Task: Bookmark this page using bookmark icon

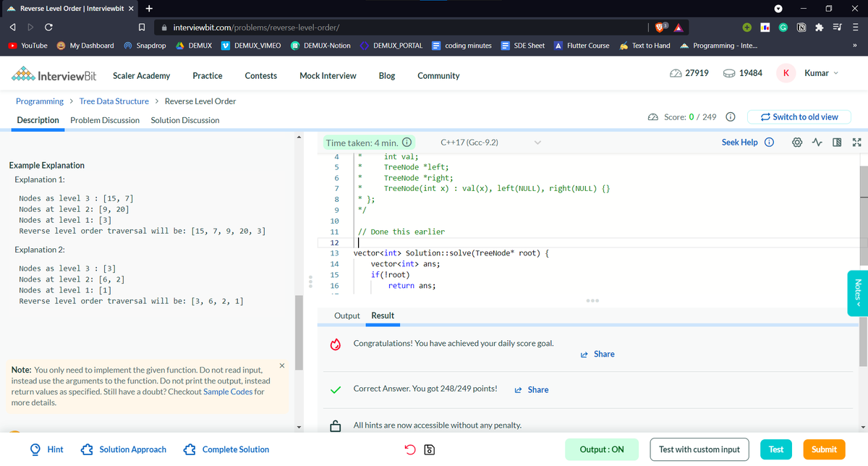Action: (142, 27)
